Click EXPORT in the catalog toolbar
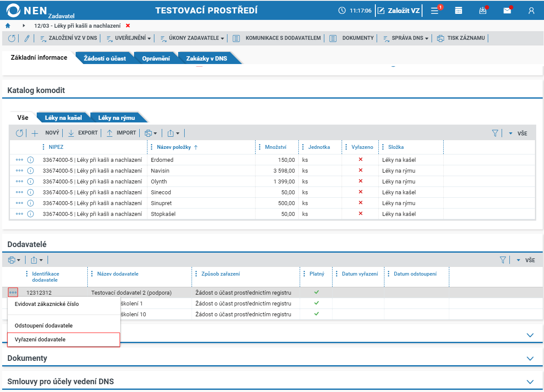 pyautogui.click(x=83, y=133)
